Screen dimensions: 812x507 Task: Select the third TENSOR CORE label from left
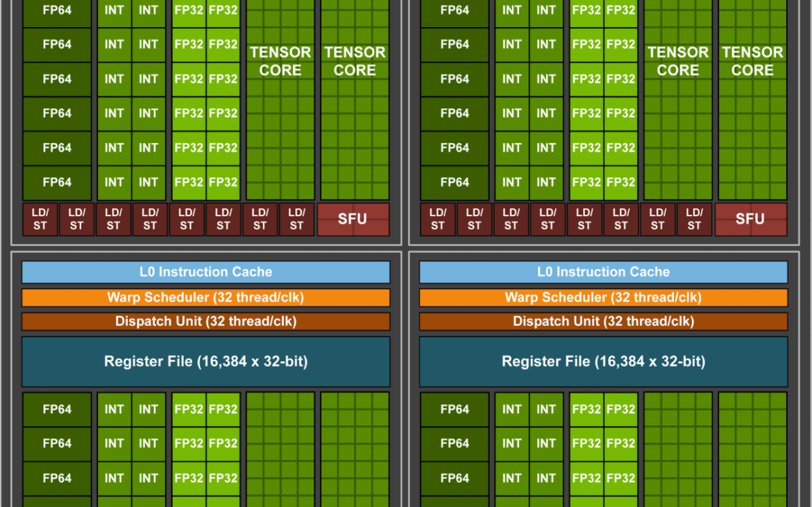[678, 62]
